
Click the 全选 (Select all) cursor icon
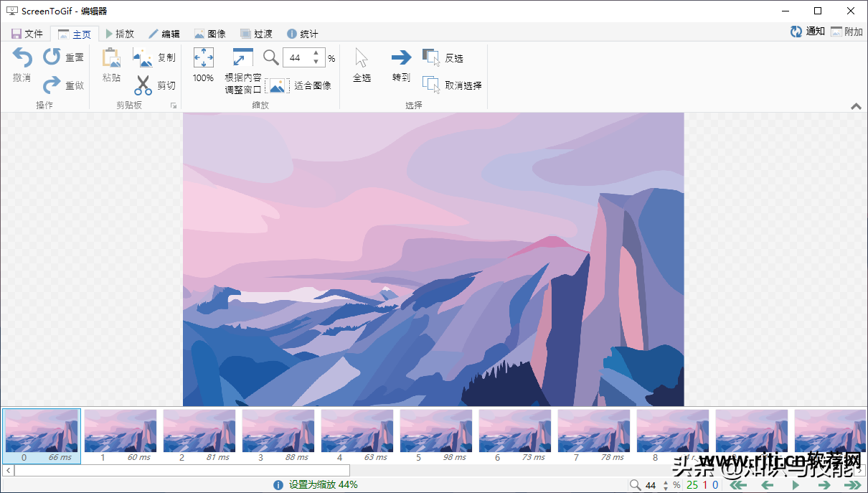(362, 58)
